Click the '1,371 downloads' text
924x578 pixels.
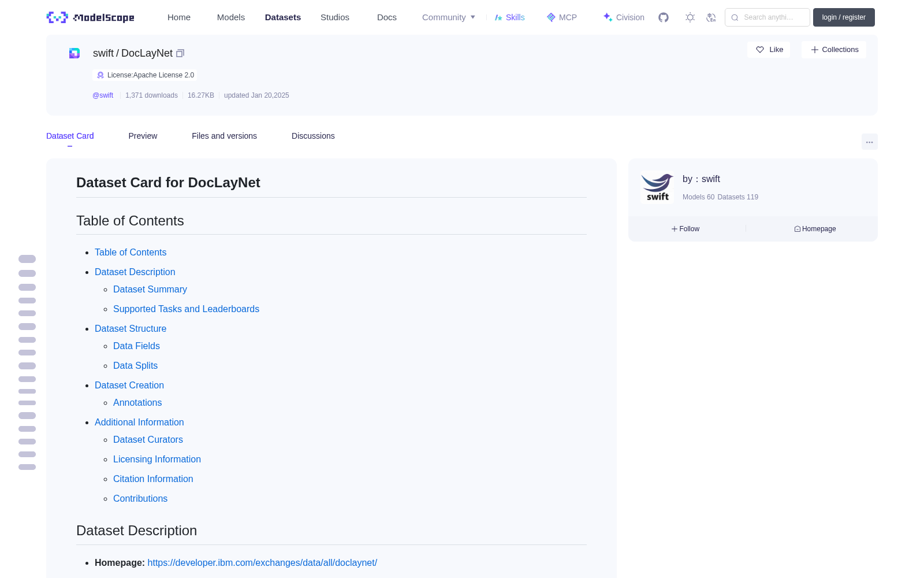tap(151, 95)
